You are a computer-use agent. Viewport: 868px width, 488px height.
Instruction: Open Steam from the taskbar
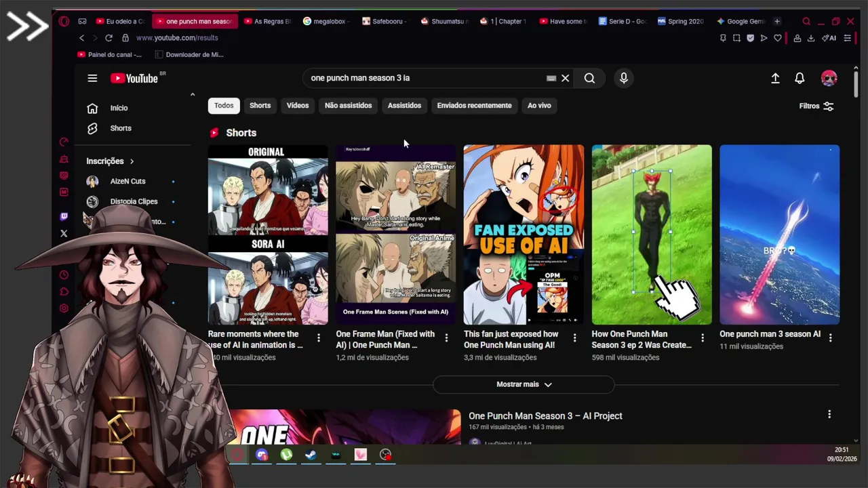point(311,455)
